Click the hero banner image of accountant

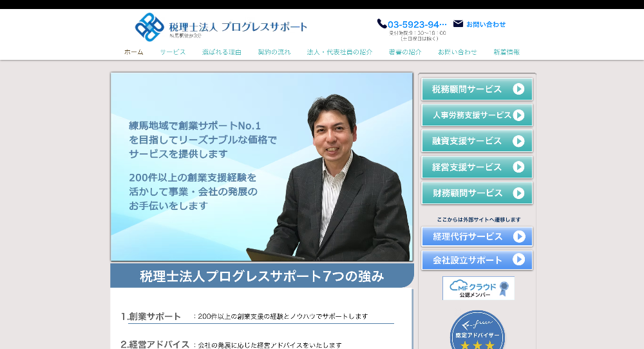point(261,166)
